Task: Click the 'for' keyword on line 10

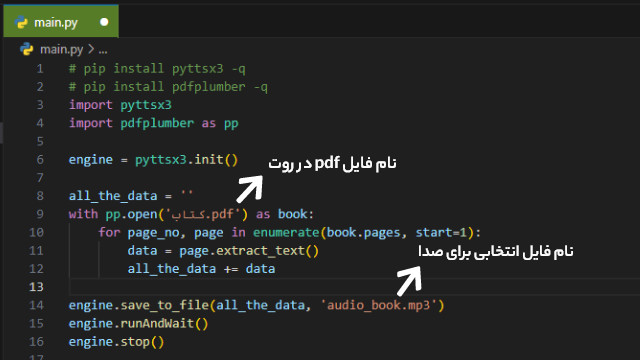Action: click(109, 232)
